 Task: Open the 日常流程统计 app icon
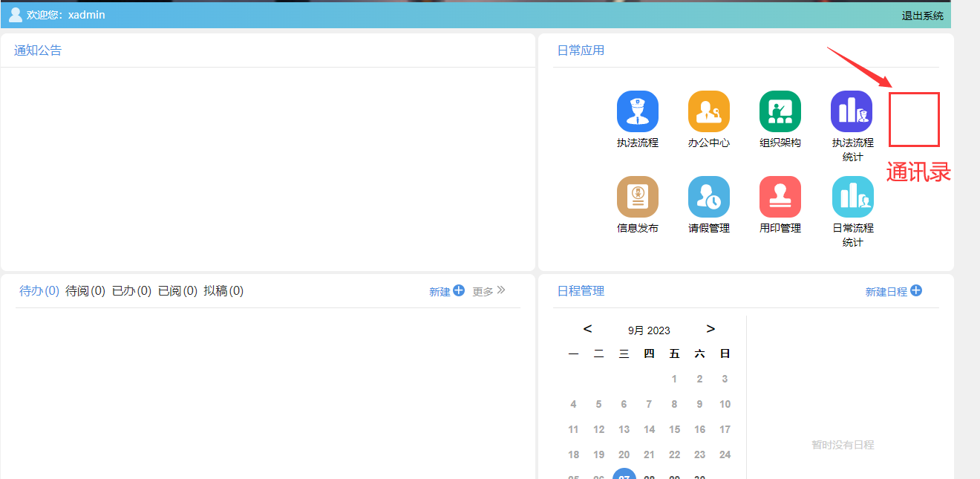click(852, 197)
